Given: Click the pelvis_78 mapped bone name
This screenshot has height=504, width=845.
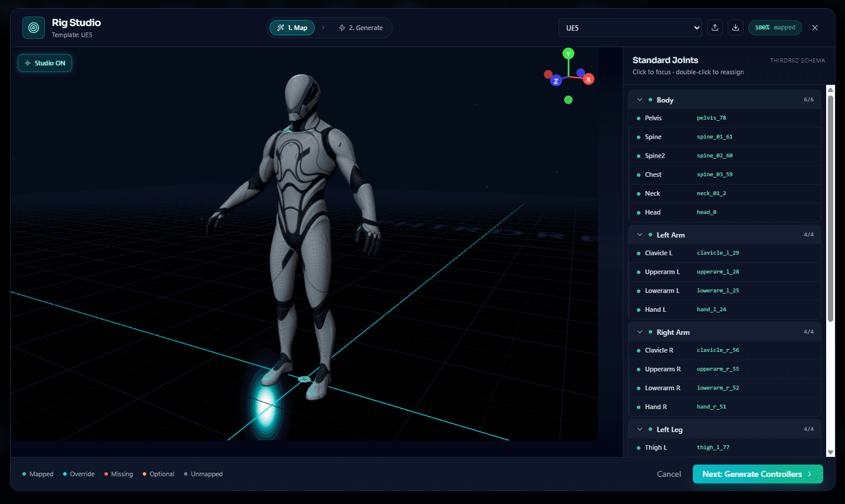Looking at the screenshot, I should [711, 118].
